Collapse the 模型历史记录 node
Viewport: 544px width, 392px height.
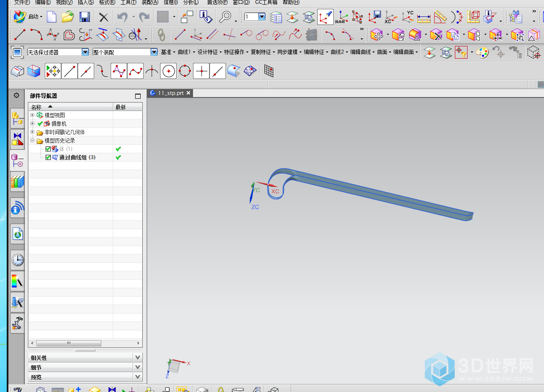[33, 141]
